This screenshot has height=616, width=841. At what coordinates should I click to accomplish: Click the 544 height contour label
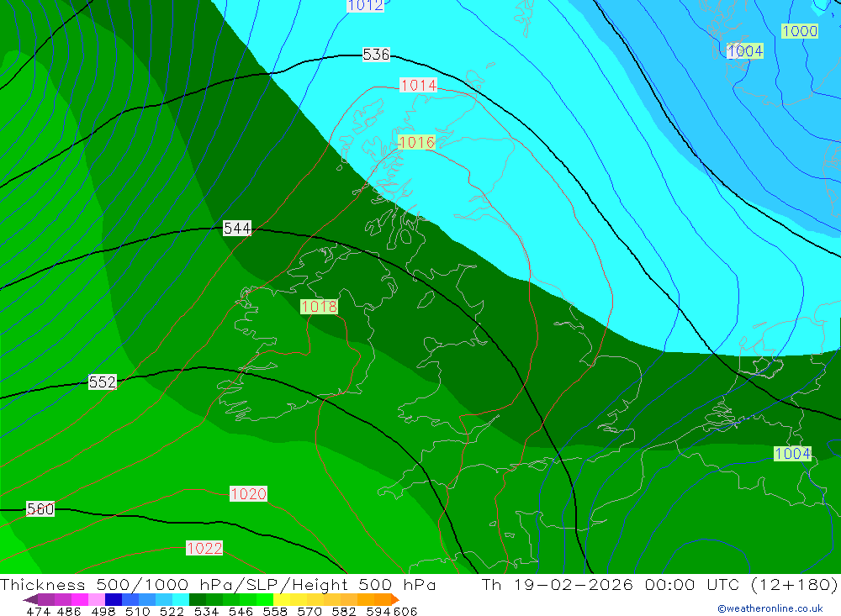237,229
